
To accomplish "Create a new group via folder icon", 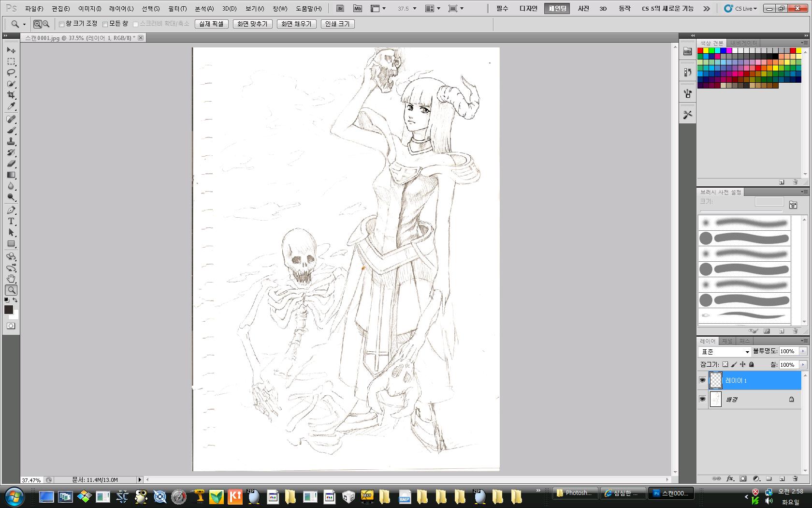I will tap(769, 479).
